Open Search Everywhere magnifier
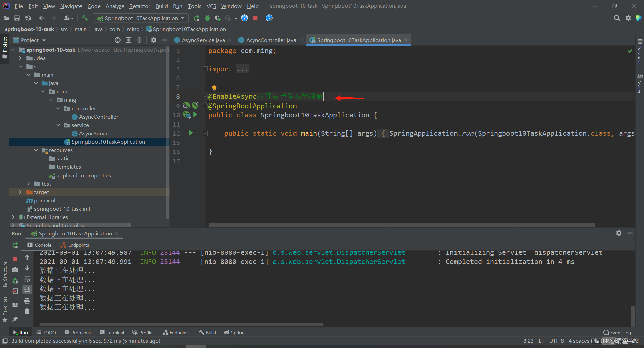 (x=617, y=18)
